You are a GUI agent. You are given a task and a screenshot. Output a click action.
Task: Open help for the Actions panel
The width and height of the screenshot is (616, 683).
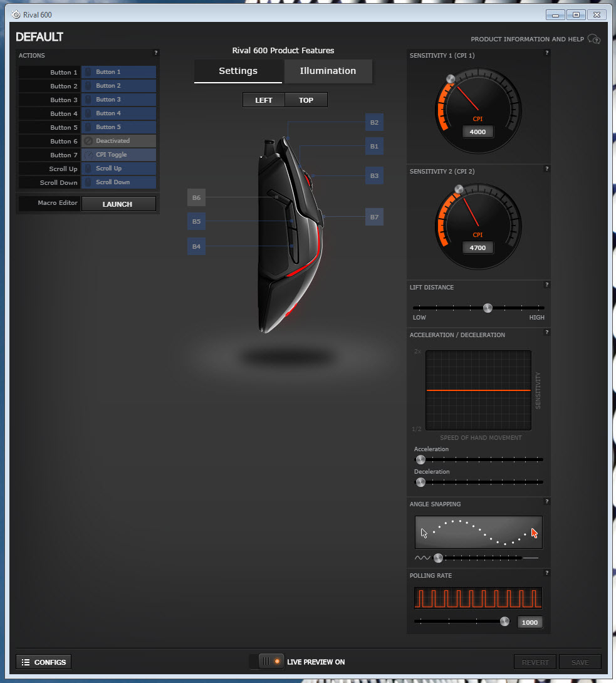click(155, 53)
